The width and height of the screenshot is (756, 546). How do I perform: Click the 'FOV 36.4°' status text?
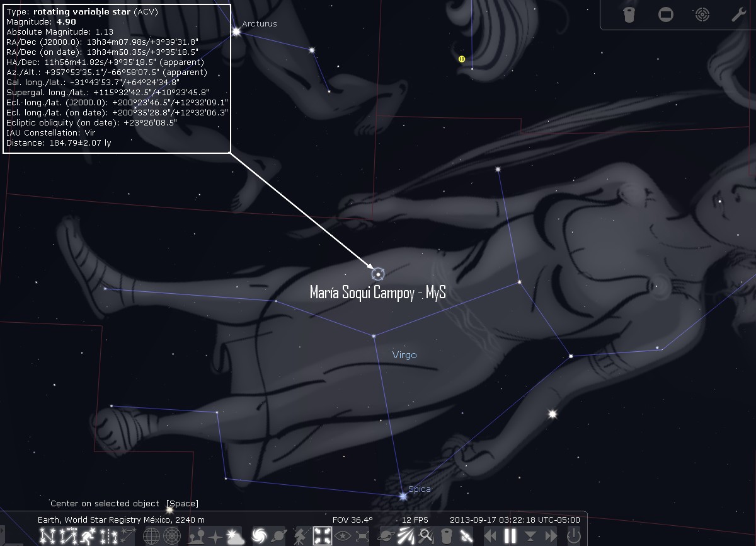[353, 520]
